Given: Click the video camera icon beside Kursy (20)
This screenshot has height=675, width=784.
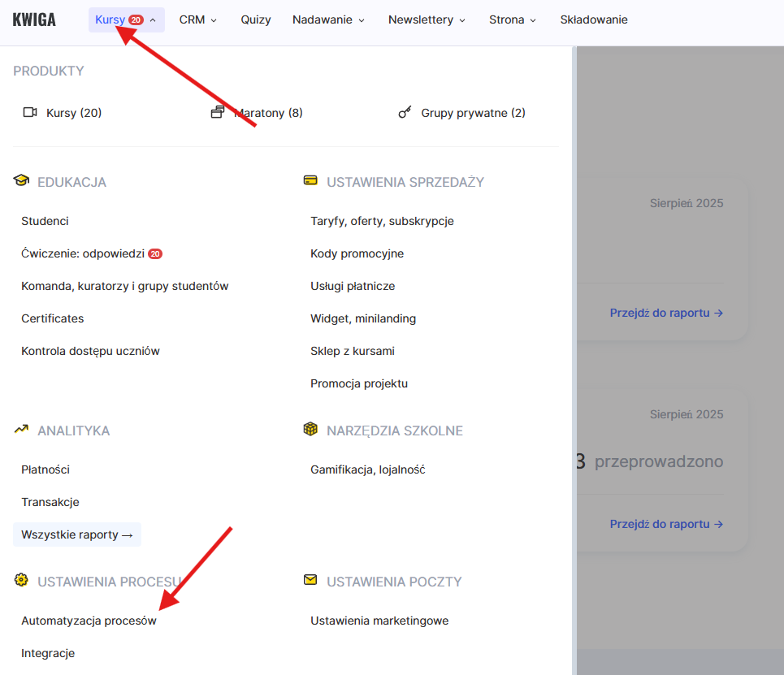Looking at the screenshot, I should pyautogui.click(x=30, y=113).
